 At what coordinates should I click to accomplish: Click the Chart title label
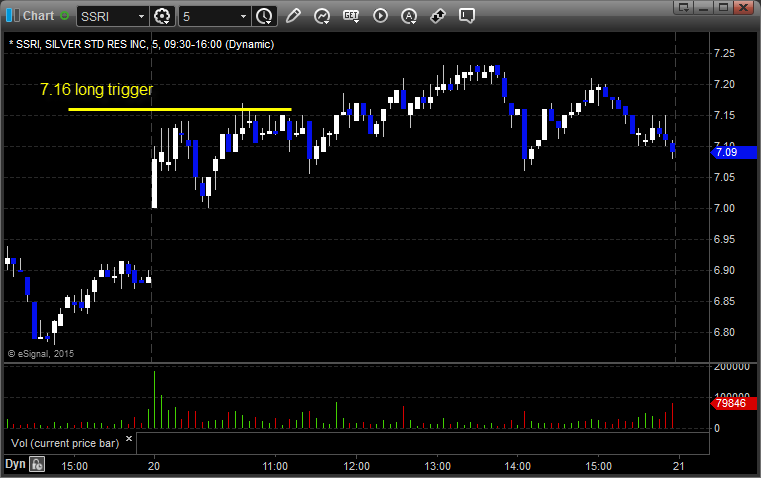pyautogui.click(x=39, y=16)
